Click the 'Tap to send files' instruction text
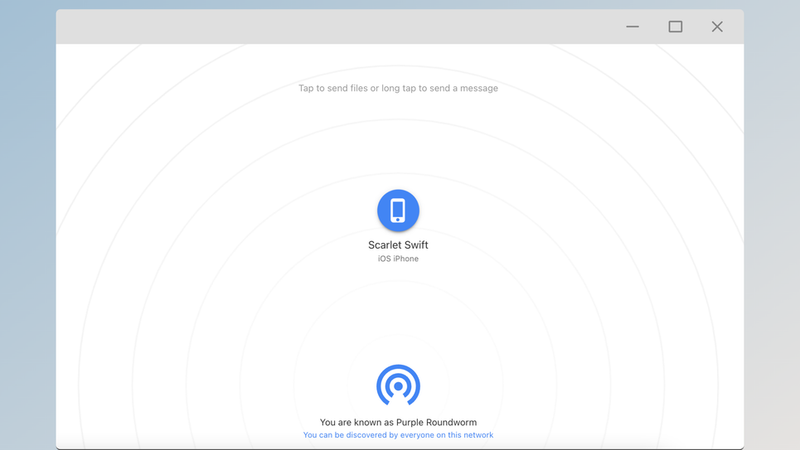Viewport: 800px width, 450px height. coord(398,88)
